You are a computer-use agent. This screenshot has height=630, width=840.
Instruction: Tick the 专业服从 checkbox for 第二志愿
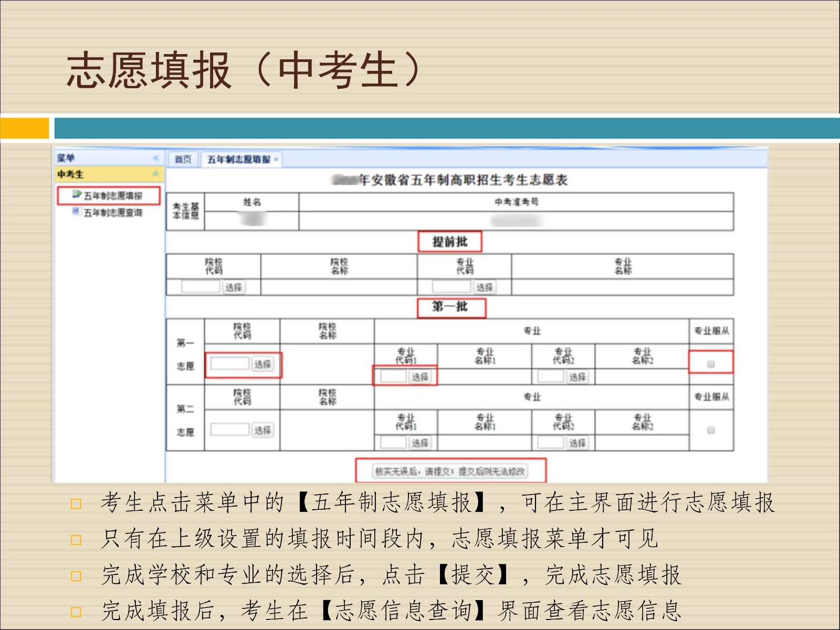[x=711, y=430]
